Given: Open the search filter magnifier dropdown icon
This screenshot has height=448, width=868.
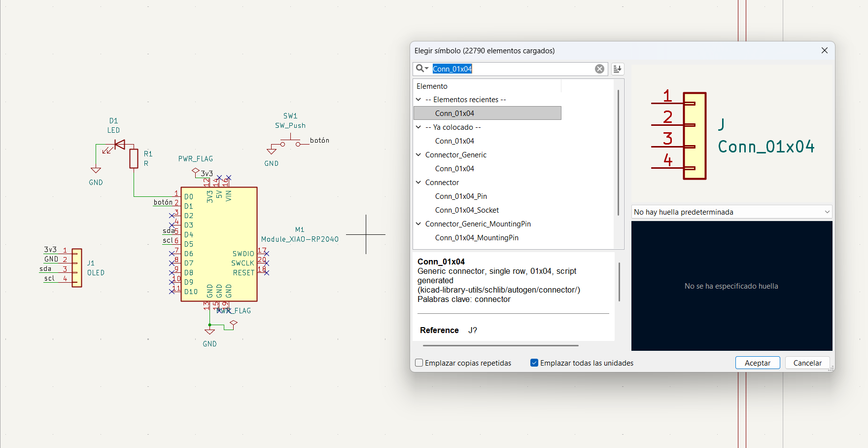Looking at the screenshot, I should pyautogui.click(x=422, y=69).
